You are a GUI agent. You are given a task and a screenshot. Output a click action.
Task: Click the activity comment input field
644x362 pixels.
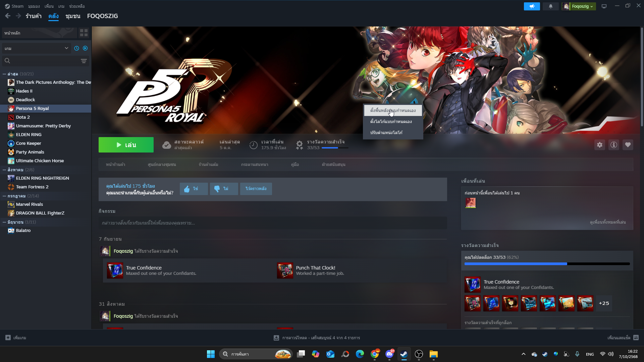[x=272, y=223]
